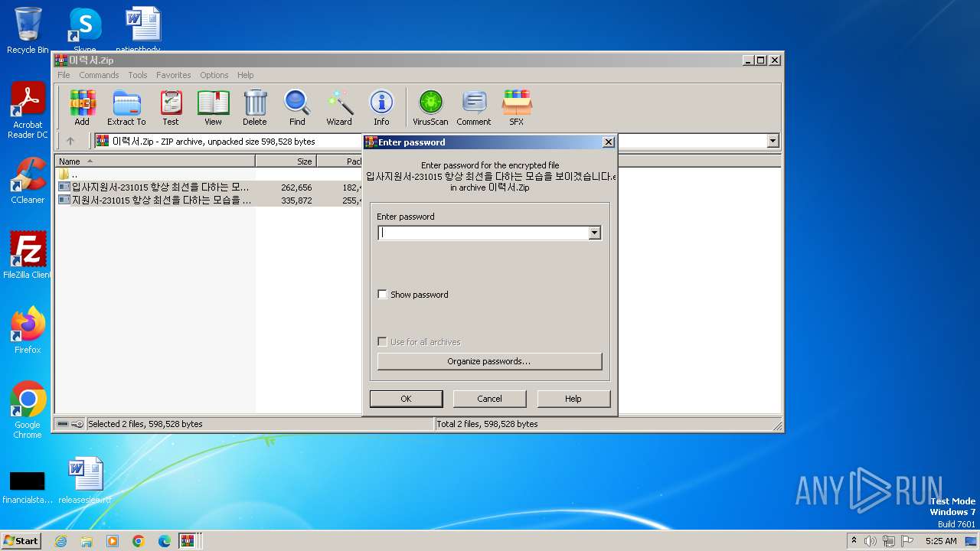
Task: Open the Help menu
Action: pos(245,75)
